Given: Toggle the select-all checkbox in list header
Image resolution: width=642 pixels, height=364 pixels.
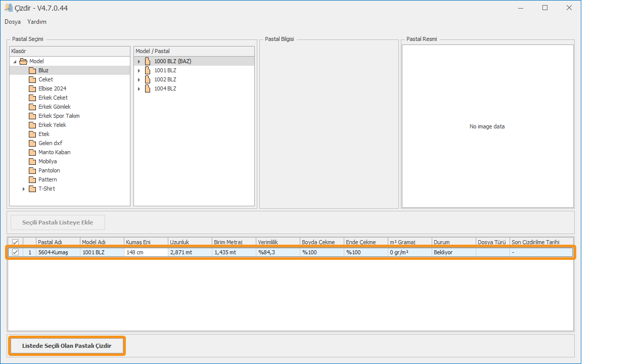Looking at the screenshot, I should point(15,242).
